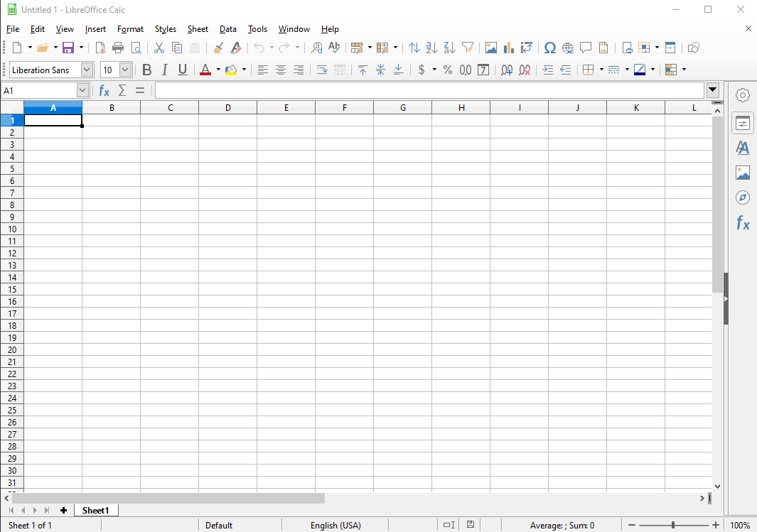
Task: Click Sort Descending icon
Action: [x=449, y=48]
